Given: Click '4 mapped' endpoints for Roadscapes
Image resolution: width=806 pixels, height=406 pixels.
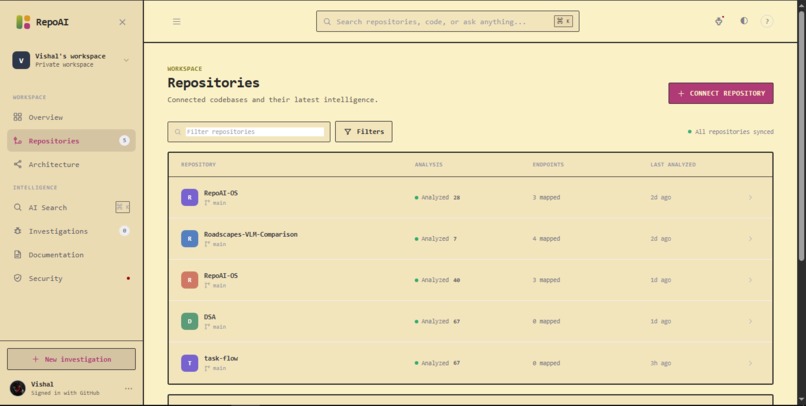Looking at the screenshot, I should pos(546,239).
